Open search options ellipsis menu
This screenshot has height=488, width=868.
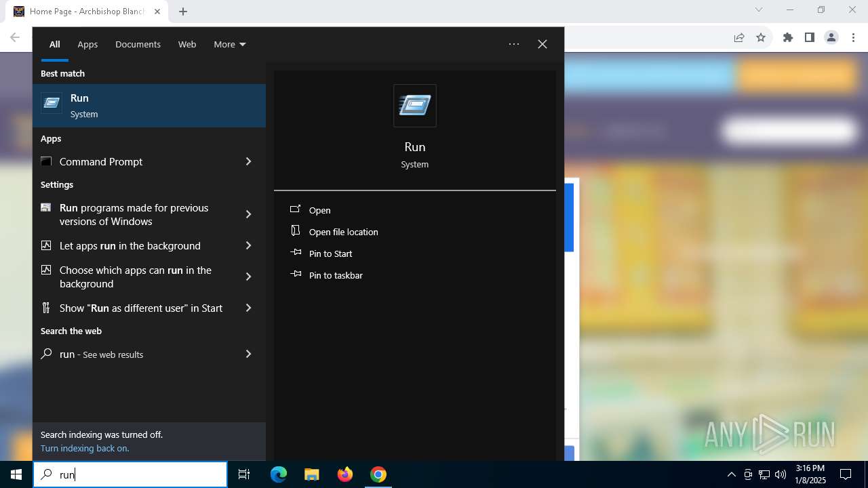(x=514, y=44)
